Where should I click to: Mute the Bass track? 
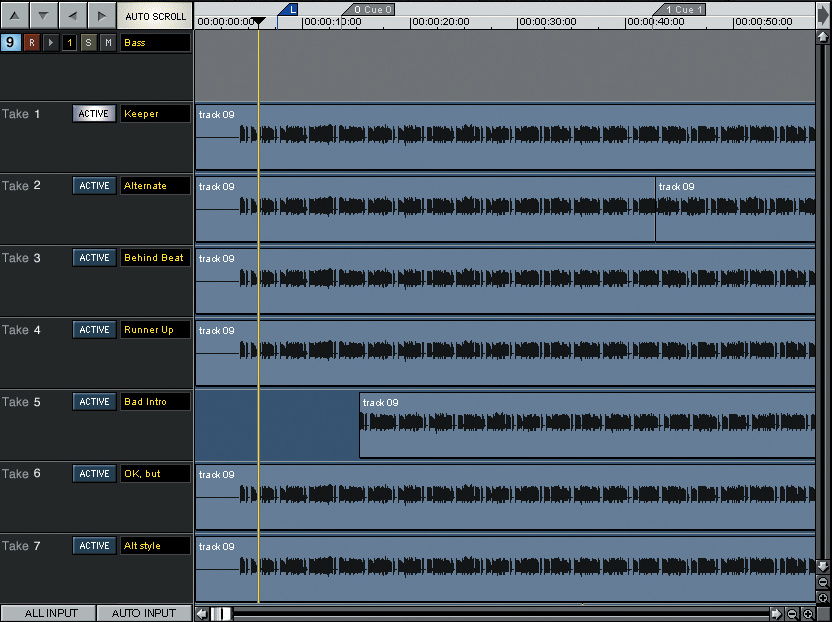[x=107, y=42]
